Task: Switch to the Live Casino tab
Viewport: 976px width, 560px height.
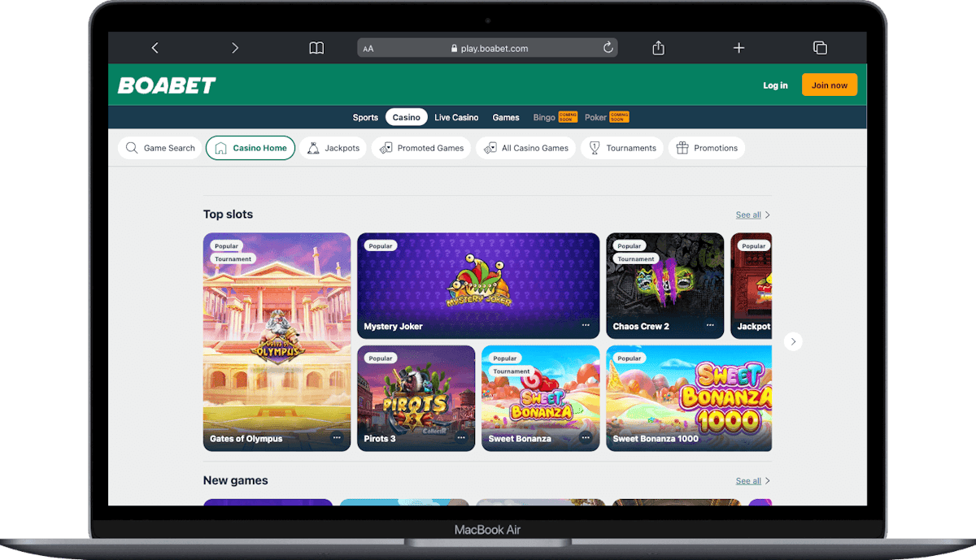Action: click(456, 117)
